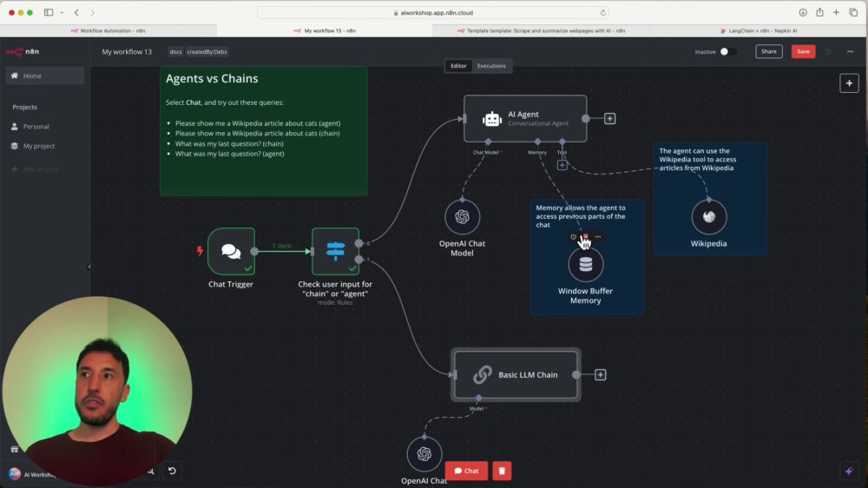Click the 1 item connection label
Viewport: 868px width, 488px height.
pos(282,246)
